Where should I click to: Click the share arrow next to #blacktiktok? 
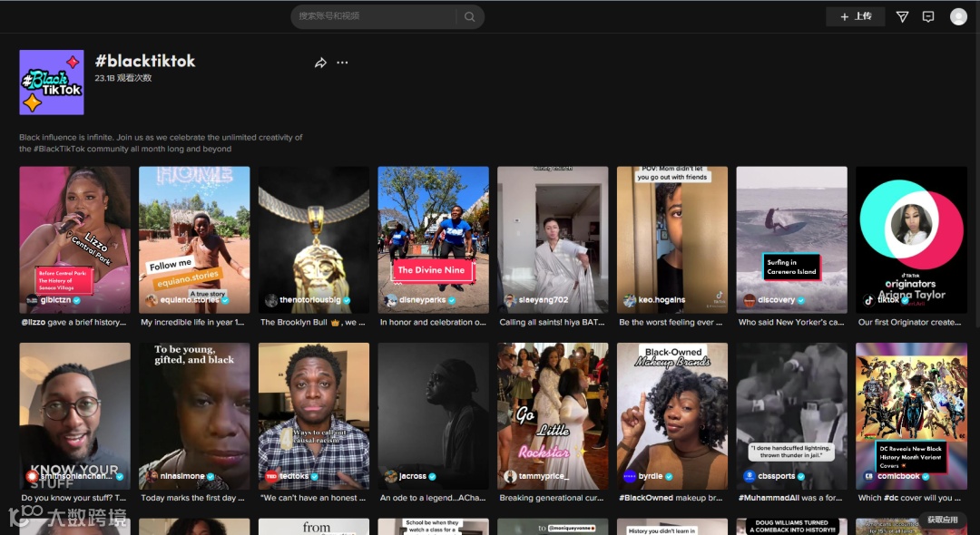tap(320, 63)
